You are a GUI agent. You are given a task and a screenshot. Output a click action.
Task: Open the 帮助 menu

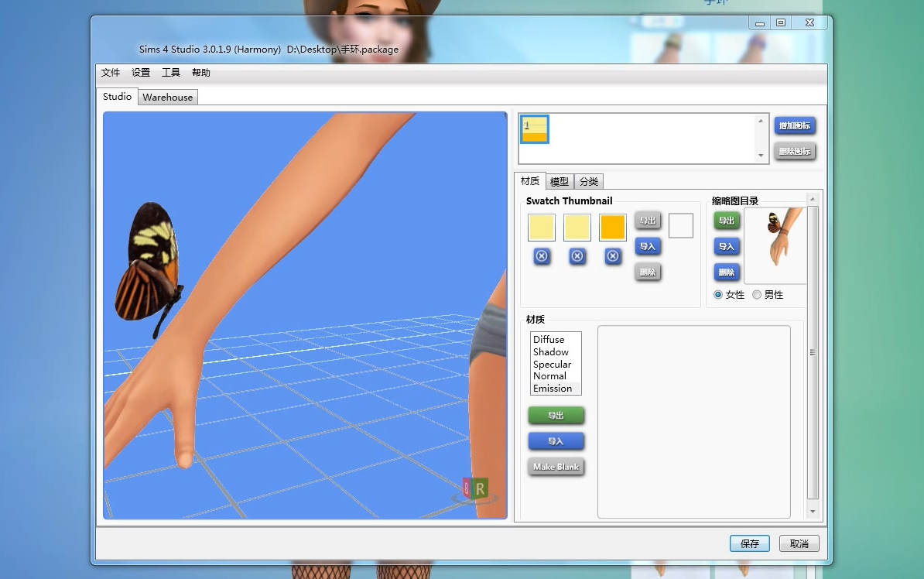[201, 73]
